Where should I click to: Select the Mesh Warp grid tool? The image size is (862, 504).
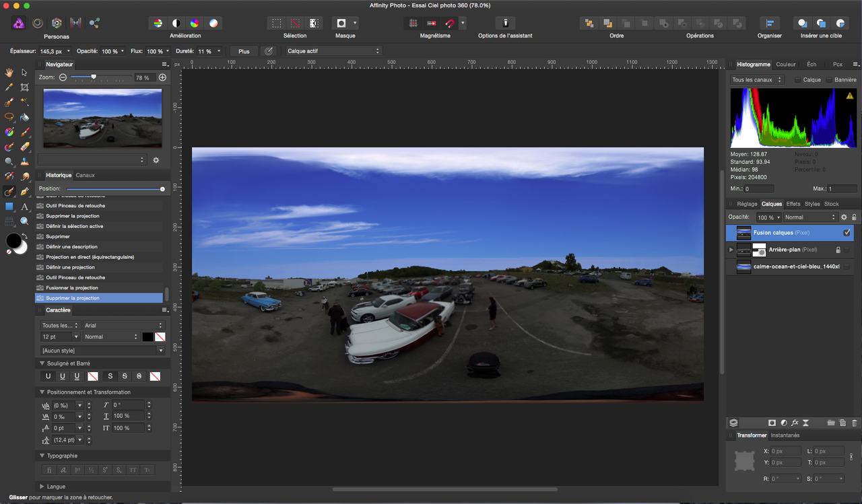coord(9,221)
